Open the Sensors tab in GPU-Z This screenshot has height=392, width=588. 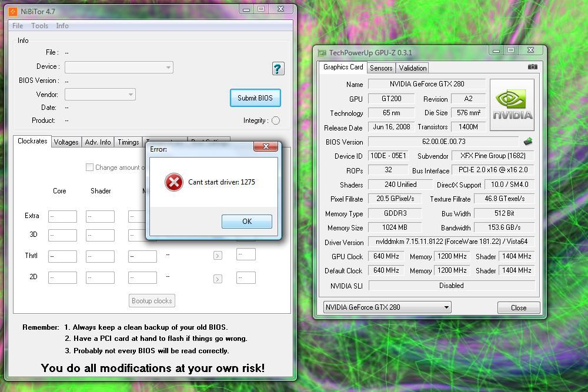pyautogui.click(x=381, y=68)
